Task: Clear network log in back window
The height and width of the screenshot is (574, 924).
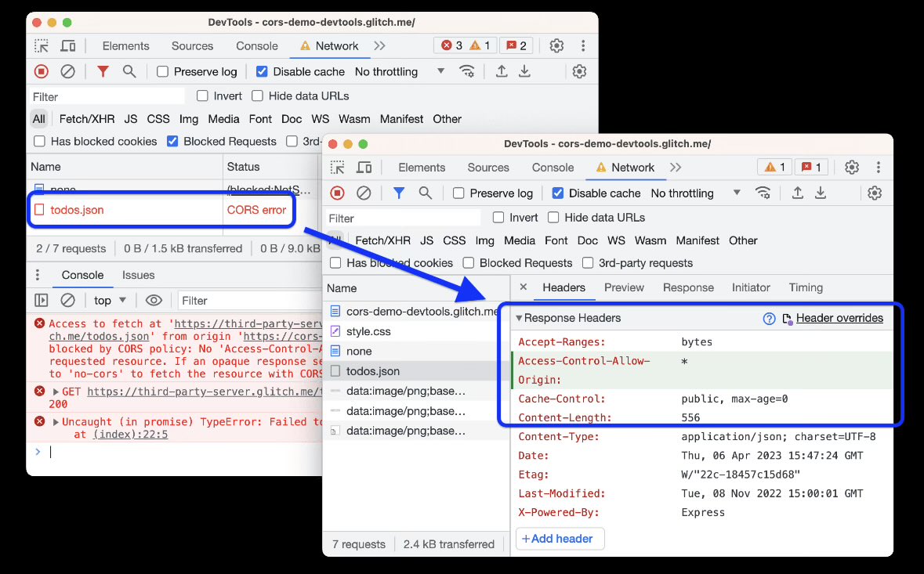Action: pyautogui.click(x=67, y=72)
